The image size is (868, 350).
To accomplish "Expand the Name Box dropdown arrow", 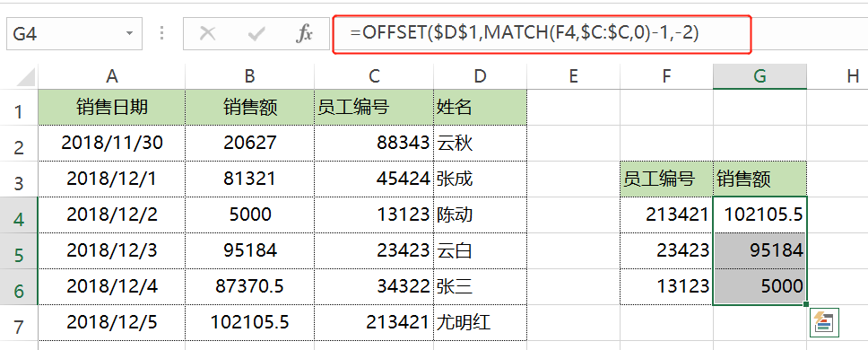I will click(x=129, y=34).
